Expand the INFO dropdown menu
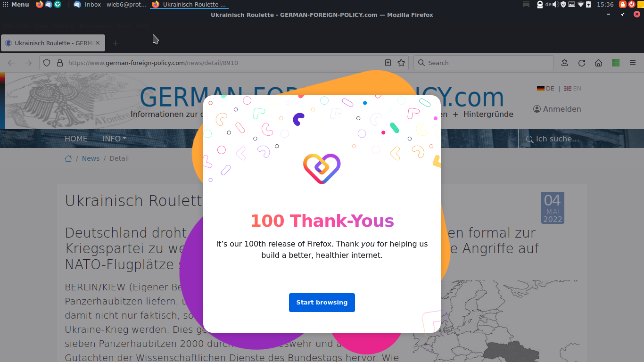Viewport: 644px width, 362px height. pyautogui.click(x=115, y=139)
